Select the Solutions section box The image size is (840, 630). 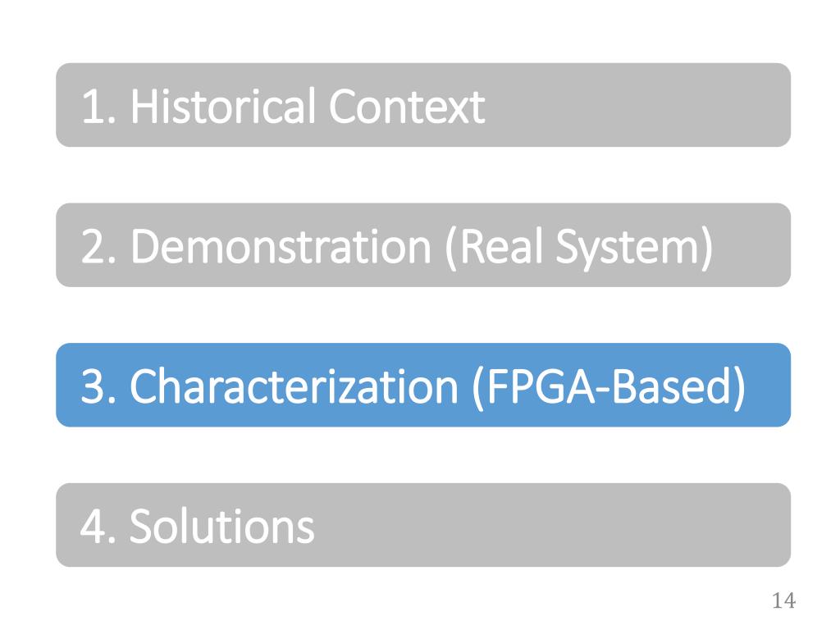[x=423, y=525]
